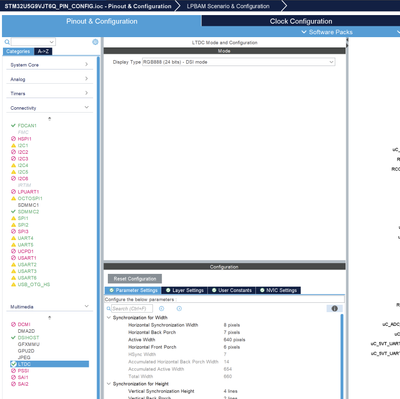Collapse Synchronization for Width group
Viewport: 400px width, 399px height.
coord(109,318)
